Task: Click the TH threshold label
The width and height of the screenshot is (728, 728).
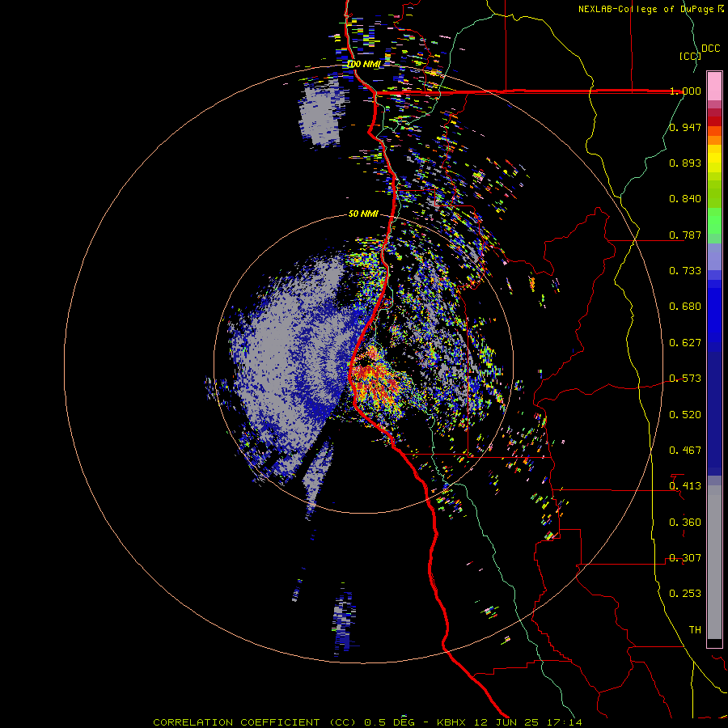Action: (695, 630)
